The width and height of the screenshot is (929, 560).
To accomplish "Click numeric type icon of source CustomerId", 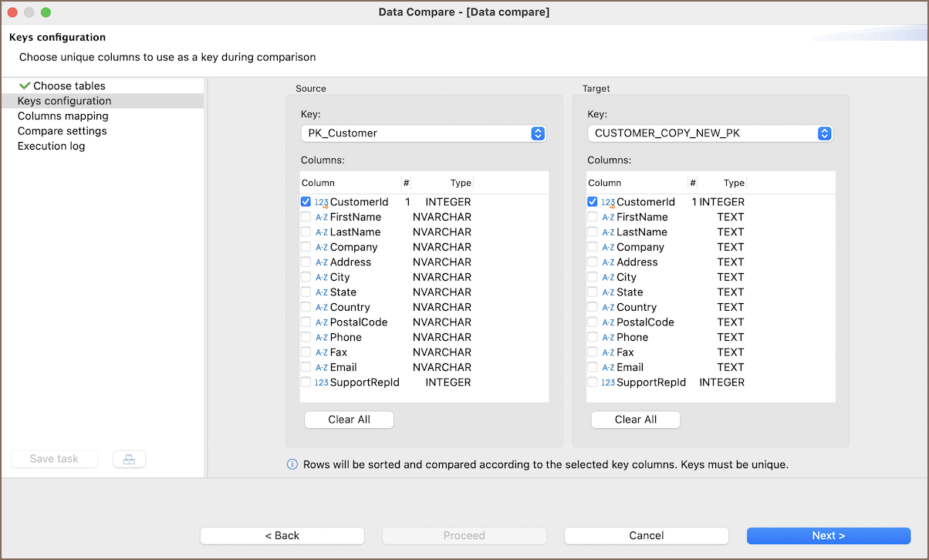I will click(321, 202).
